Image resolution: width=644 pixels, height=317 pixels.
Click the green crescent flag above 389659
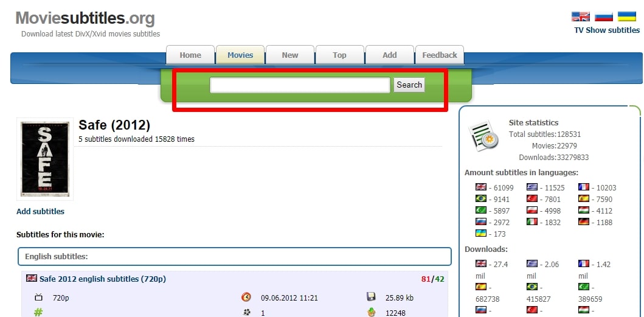pos(584,287)
